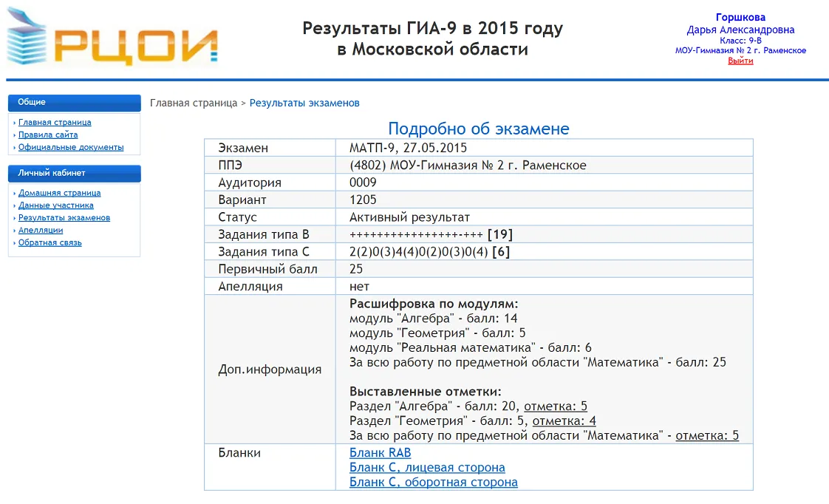This screenshot has width=829, height=504.
Task: Click school name under user in header
Action: 740,51
